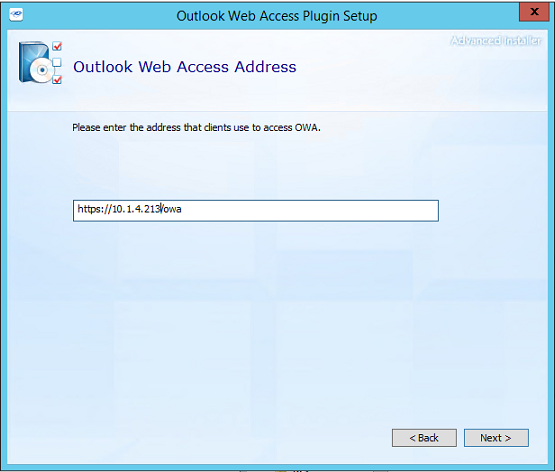This screenshot has width=555, height=472.
Task: Click the blue software box icon
Action: (32, 62)
